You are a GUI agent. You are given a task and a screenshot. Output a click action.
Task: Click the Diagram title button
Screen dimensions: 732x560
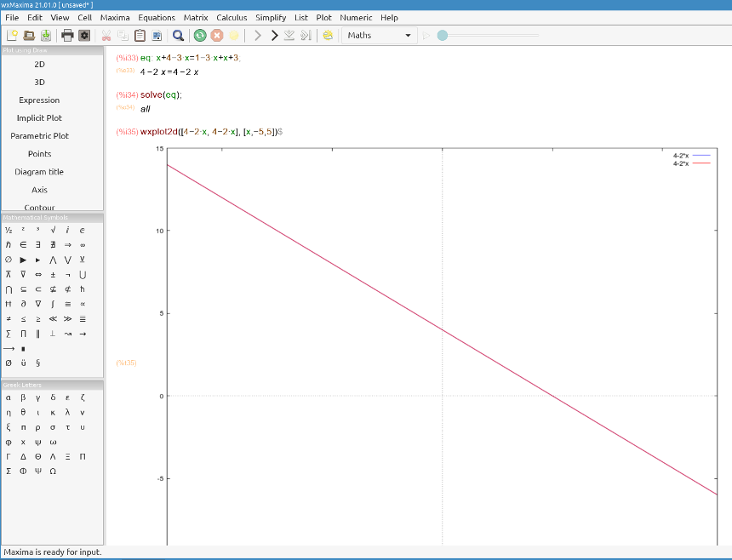[39, 172]
